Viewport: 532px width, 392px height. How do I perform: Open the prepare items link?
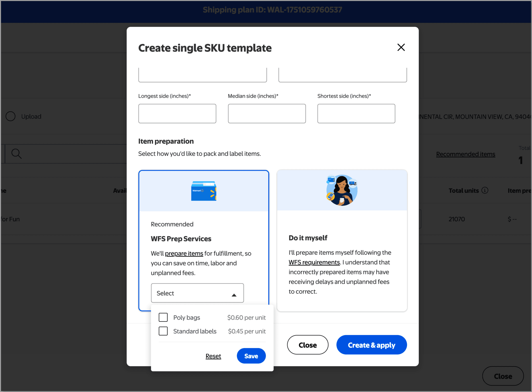tap(184, 254)
